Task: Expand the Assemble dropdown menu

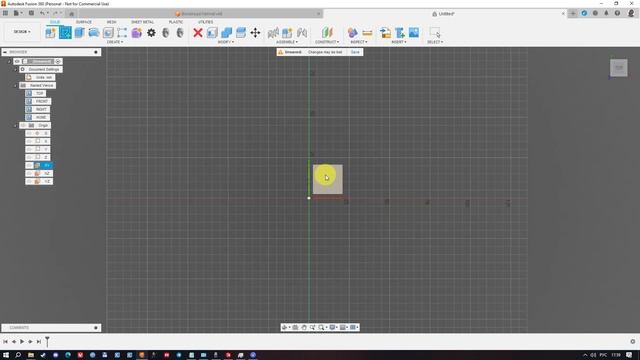Action: [287, 42]
